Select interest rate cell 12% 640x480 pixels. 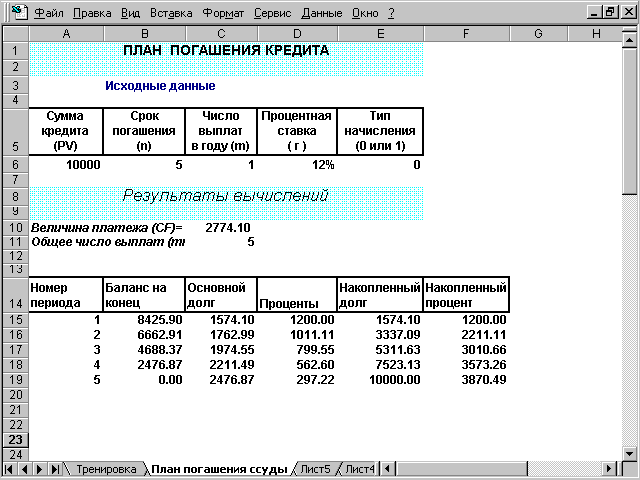[298, 165]
